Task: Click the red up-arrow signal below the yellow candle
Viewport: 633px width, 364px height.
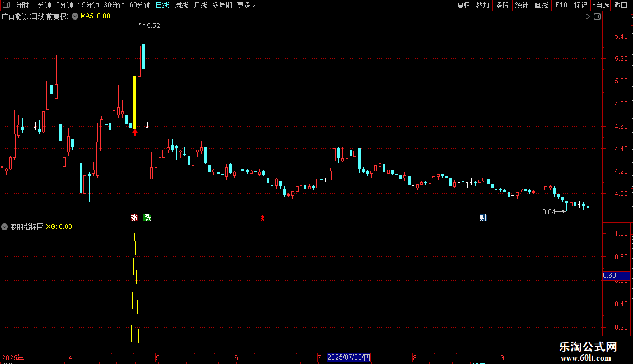Action: [135, 133]
